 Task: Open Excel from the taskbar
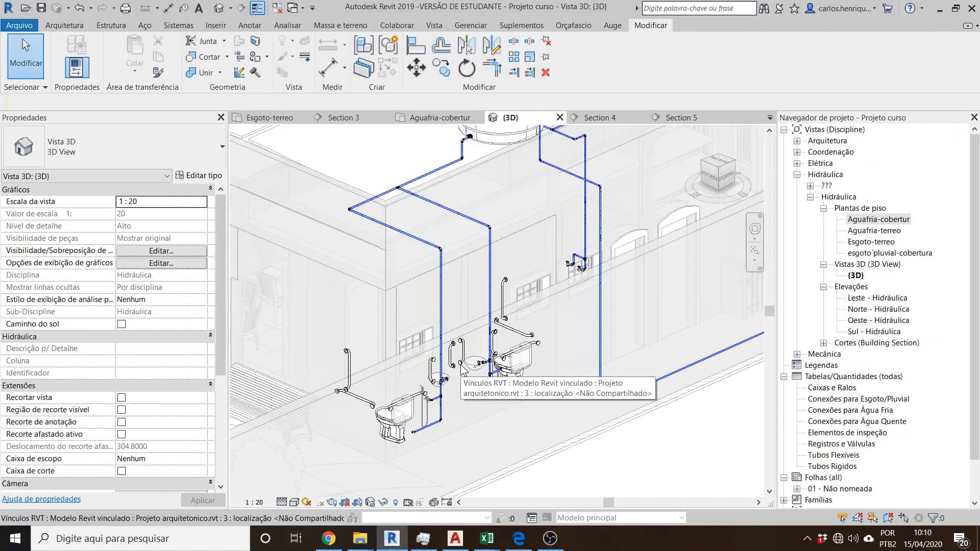487,538
